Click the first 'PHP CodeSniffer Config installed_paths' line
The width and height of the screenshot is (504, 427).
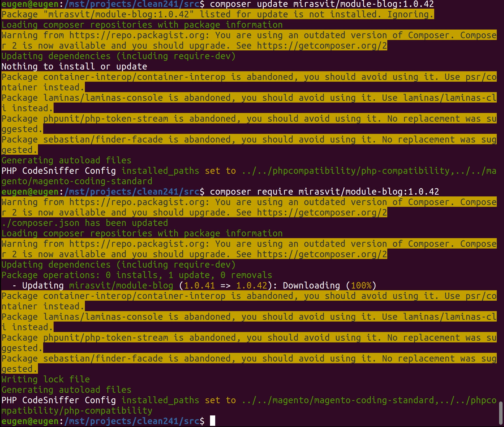pos(249,171)
